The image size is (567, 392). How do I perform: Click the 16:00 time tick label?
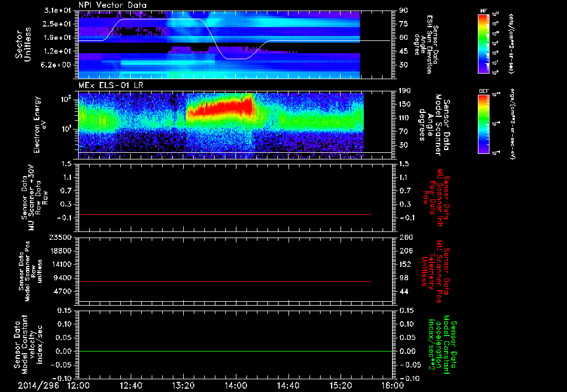click(x=393, y=385)
